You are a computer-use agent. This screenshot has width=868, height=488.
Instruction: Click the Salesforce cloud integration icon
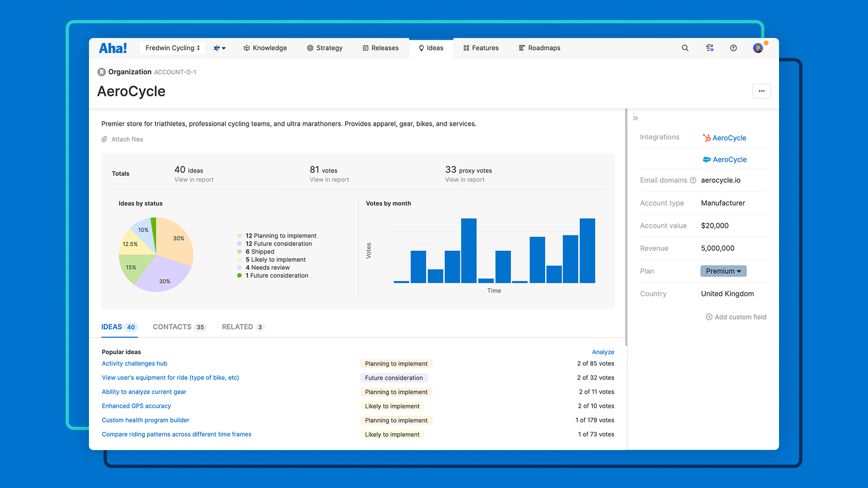[x=707, y=159]
